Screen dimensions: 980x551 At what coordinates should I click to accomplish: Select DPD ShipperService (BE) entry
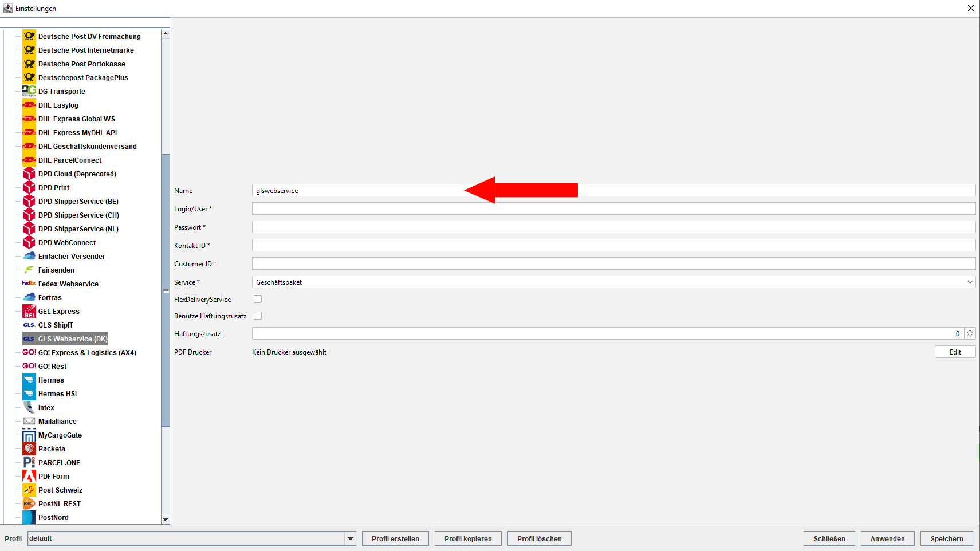(78, 201)
